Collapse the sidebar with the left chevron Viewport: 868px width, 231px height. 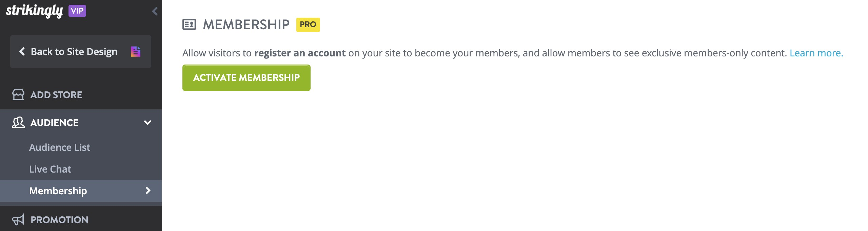pos(155,11)
